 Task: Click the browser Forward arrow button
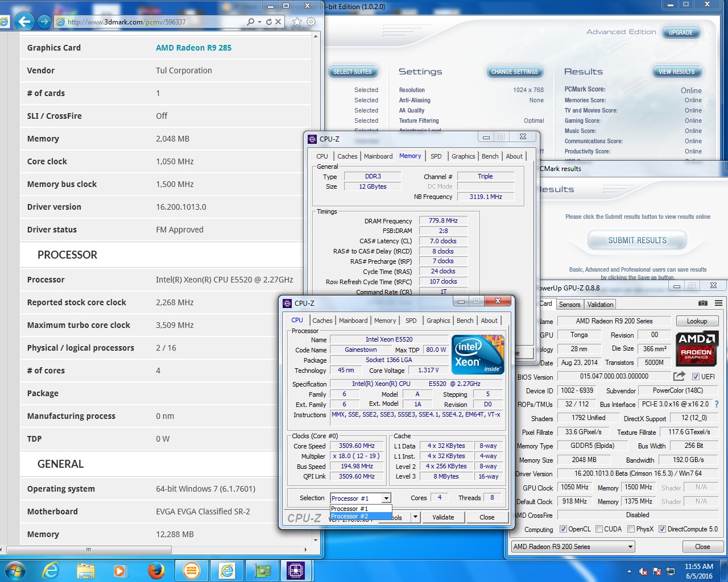(44, 22)
